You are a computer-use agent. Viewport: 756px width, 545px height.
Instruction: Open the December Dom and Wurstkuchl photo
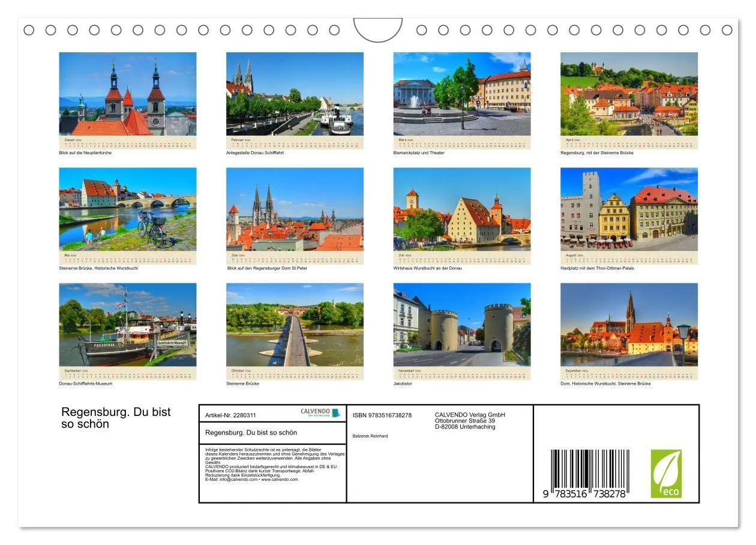[x=629, y=325]
